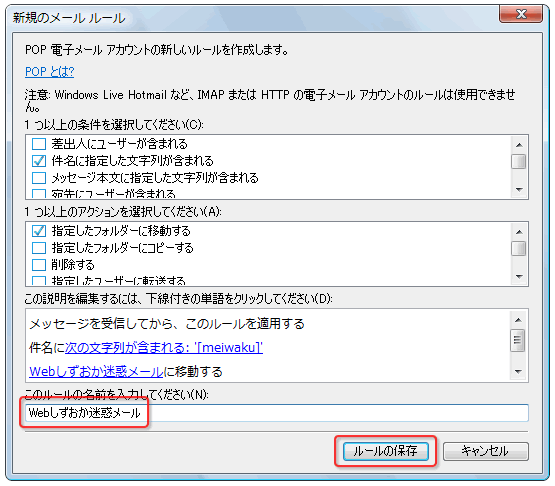Edit the 次の文字列が含まれる: '[meiwaku]' link
Screen dimensions: 555x486
click(x=164, y=348)
